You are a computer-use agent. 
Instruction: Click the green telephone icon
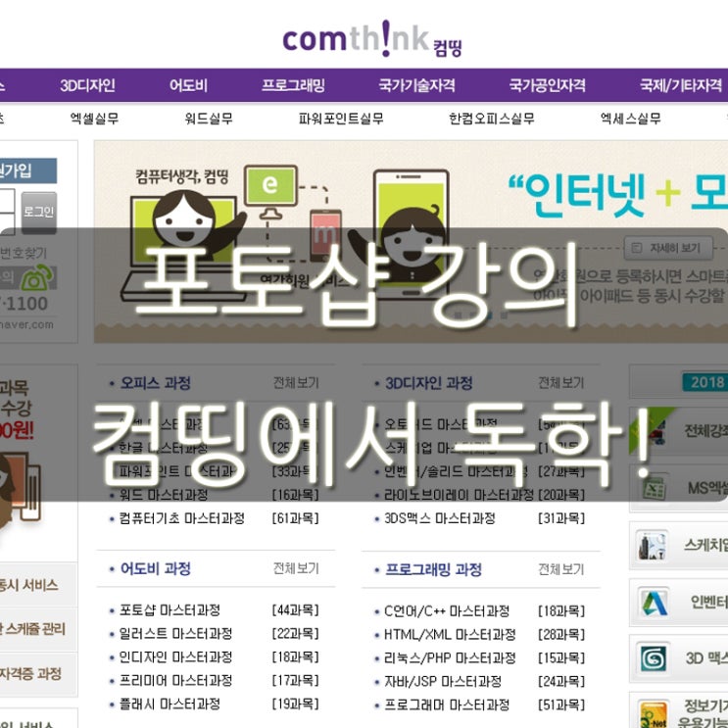pos(38,277)
